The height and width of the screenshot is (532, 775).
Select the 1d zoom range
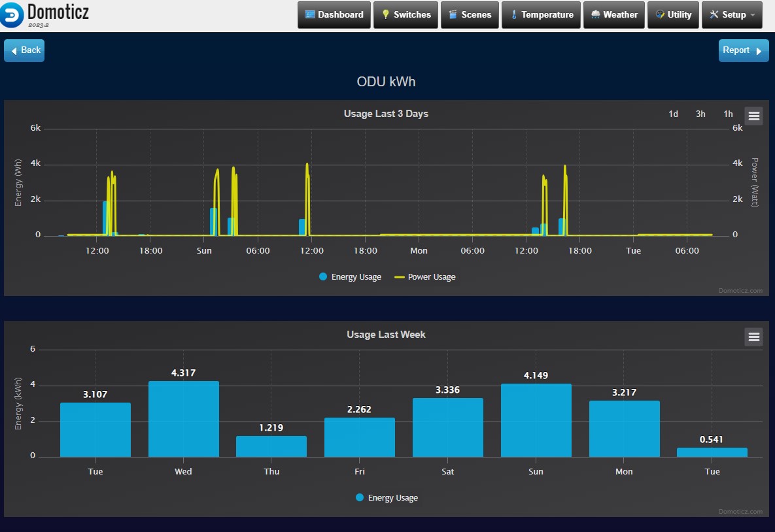pos(673,114)
